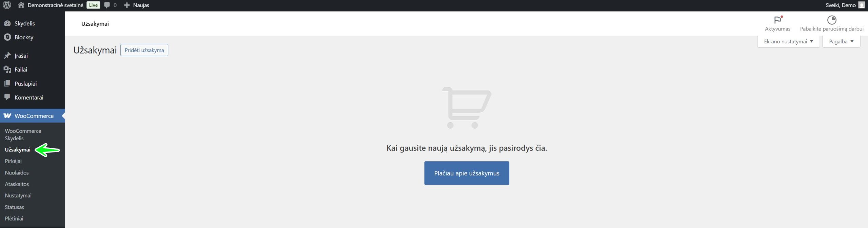Expand the Ekrano nustatymai dropdown
This screenshot has width=868, height=228.
788,41
